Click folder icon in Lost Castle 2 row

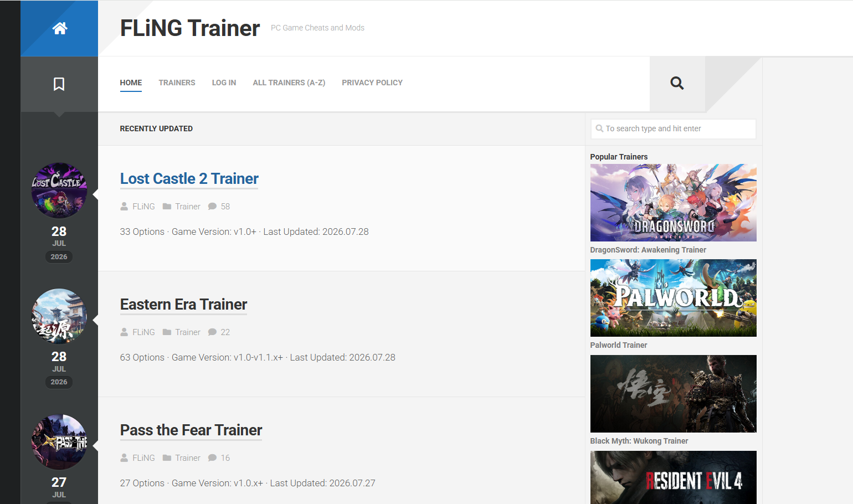tap(167, 207)
